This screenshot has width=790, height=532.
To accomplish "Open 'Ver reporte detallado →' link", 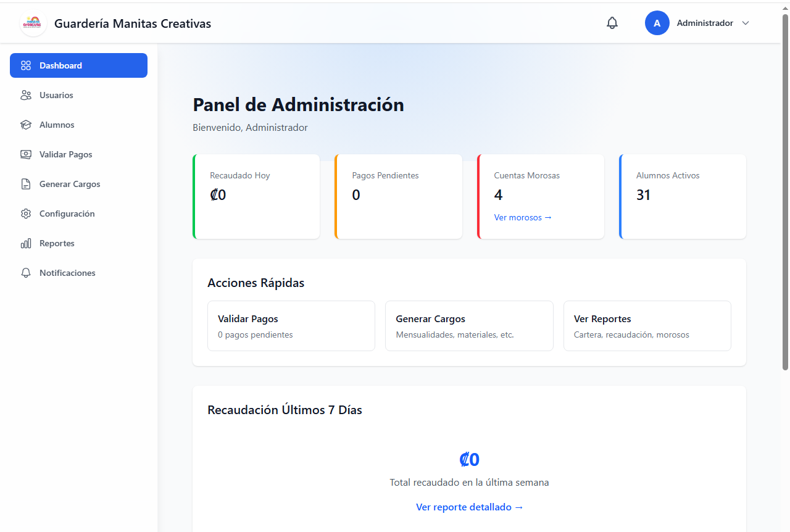I will coord(470,507).
